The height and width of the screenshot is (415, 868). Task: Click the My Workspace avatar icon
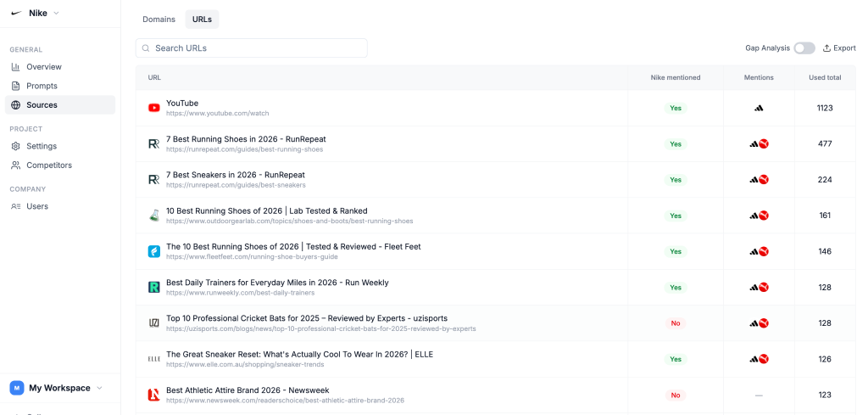(x=17, y=388)
